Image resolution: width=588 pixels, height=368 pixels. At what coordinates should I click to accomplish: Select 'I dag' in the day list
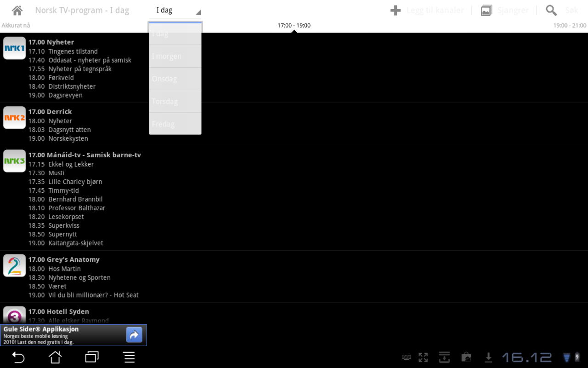[175, 34]
